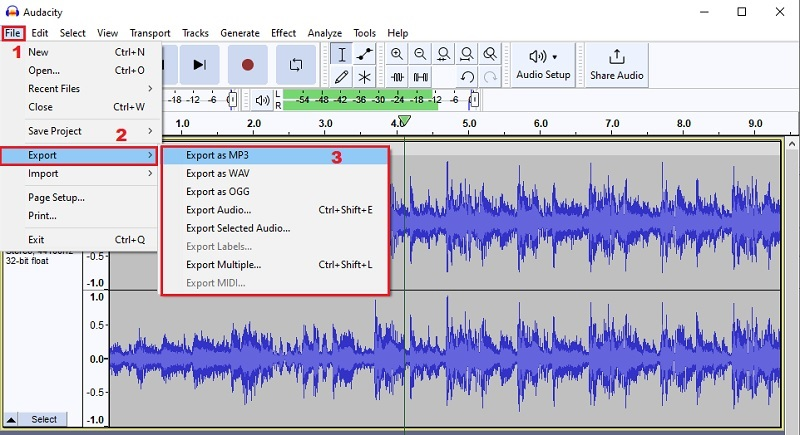Choose Page Setup... in File menu
The height and width of the screenshot is (435, 800).
pos(81,197)
